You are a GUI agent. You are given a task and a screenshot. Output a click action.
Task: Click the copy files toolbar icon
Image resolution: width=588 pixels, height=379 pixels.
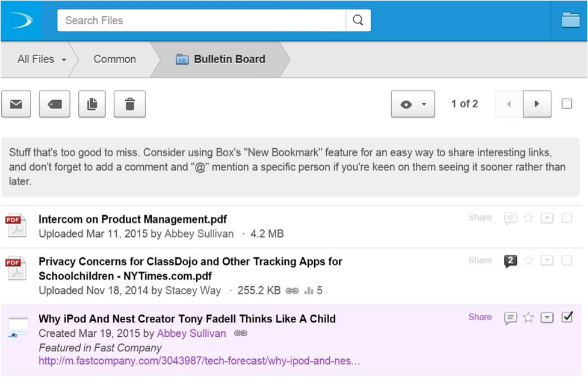91,104
